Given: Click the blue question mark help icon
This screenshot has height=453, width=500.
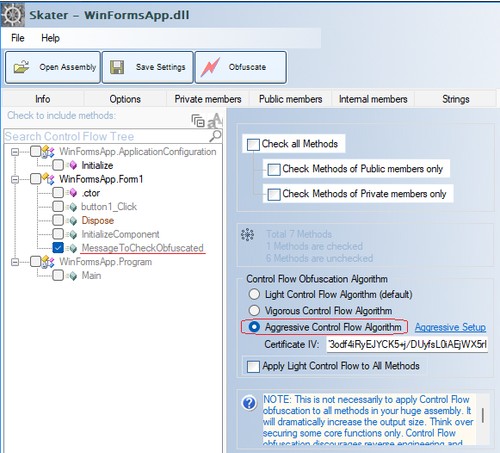Looking at the screenshot, I should click(x=249, y=403).
